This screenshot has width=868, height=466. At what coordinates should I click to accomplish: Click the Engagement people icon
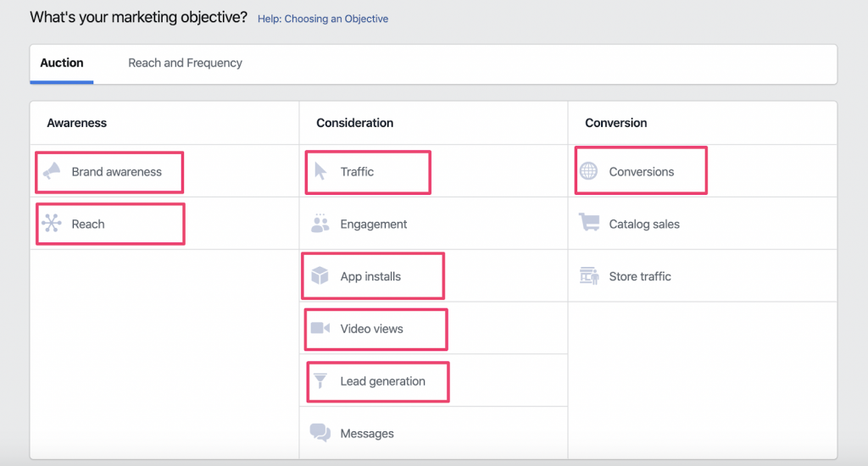(x=320, y=224)
